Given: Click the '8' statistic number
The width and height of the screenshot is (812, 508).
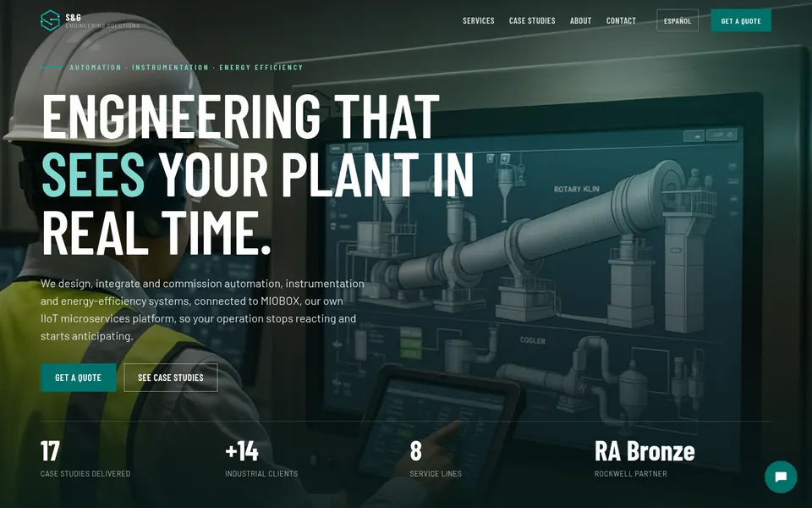Looking at the screenshot, I should tap(416, 451).
